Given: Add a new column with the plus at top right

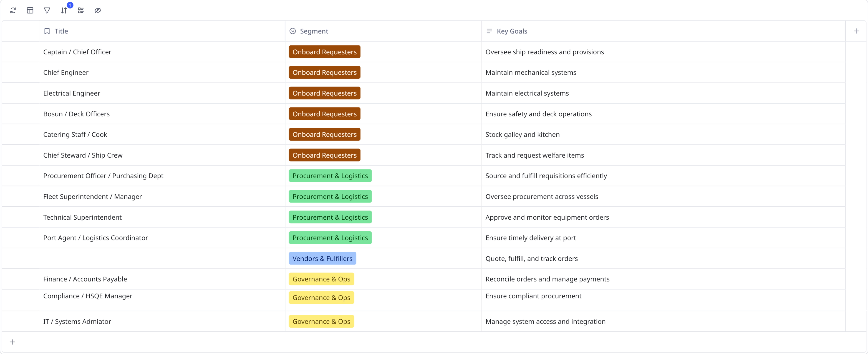Looking at the screenshot, I should [x=857, y=31].
